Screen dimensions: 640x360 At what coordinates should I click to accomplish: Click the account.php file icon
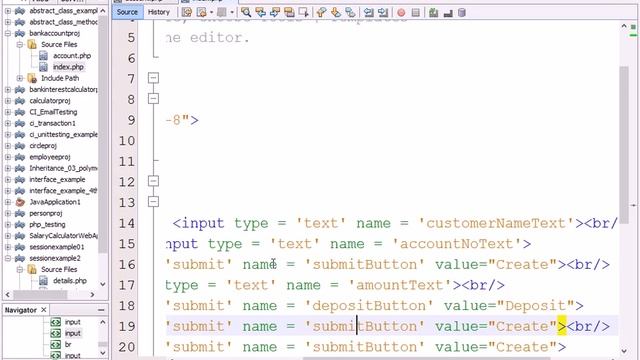44,56
